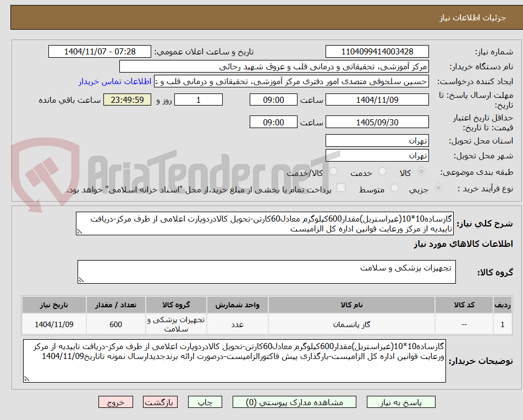523x420 pixels.
Task: Click the remaining days field showing 1
Action: coord(199,100)
